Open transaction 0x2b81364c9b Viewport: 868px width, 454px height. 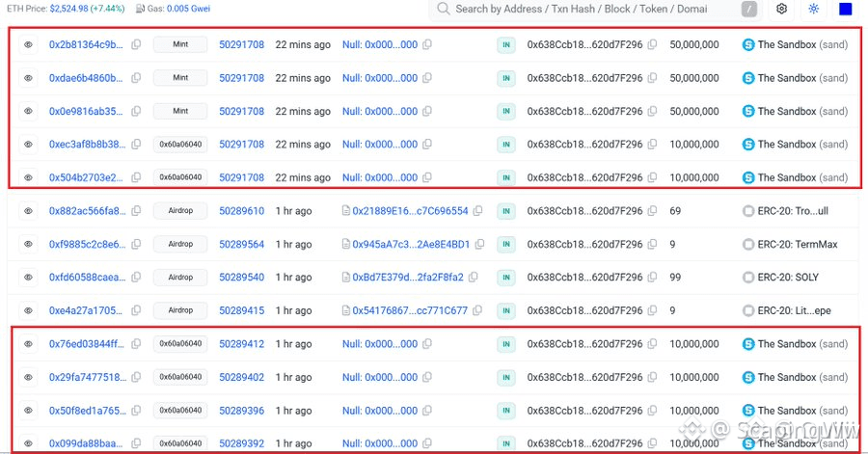pos(86,44)
